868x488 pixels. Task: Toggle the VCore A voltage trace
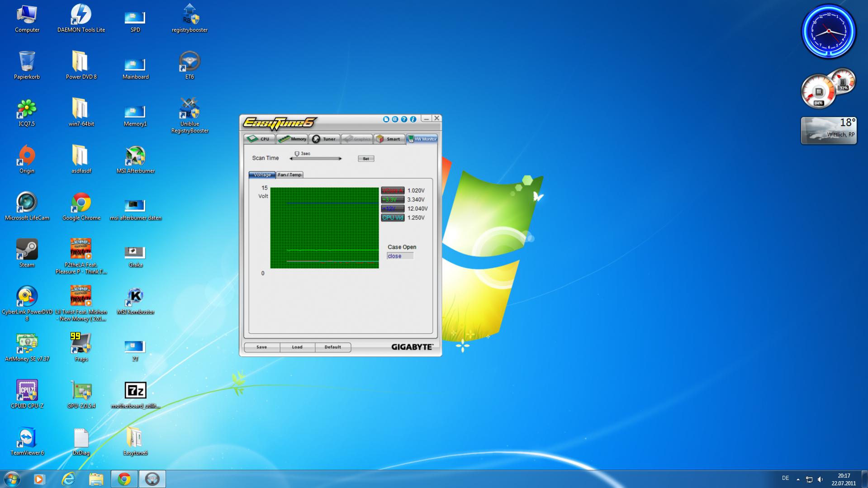point(393,190)
